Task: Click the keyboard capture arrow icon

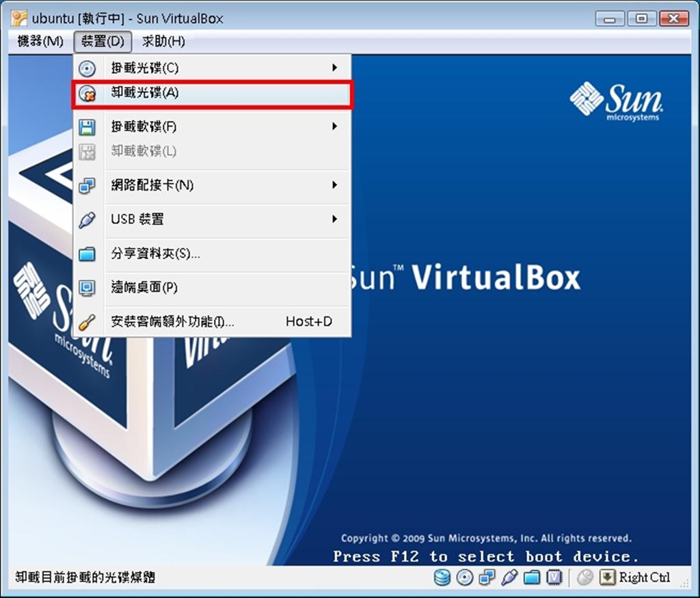Action: 607,577
